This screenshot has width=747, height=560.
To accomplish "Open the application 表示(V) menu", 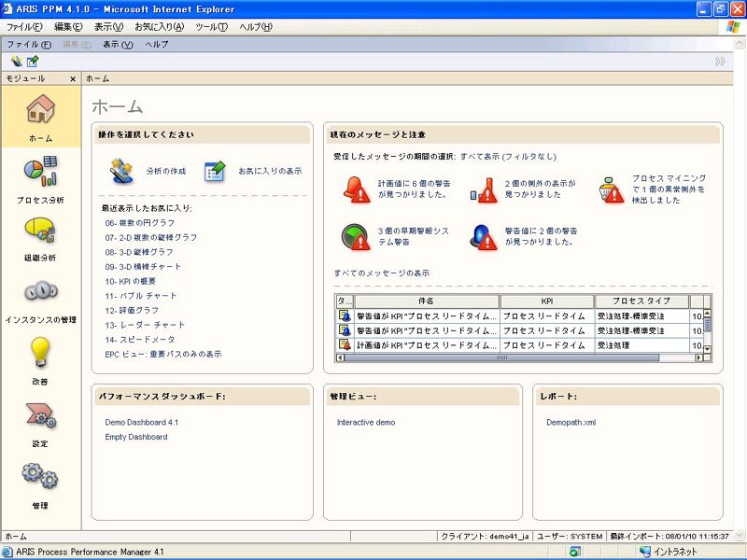I will tap(118, 44).
